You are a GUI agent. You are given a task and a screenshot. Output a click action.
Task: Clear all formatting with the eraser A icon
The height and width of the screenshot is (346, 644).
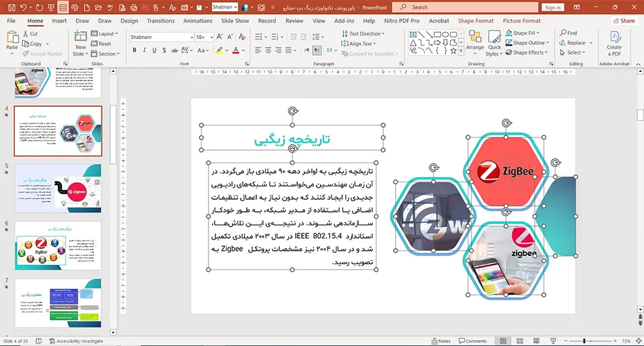coord(242,37)
